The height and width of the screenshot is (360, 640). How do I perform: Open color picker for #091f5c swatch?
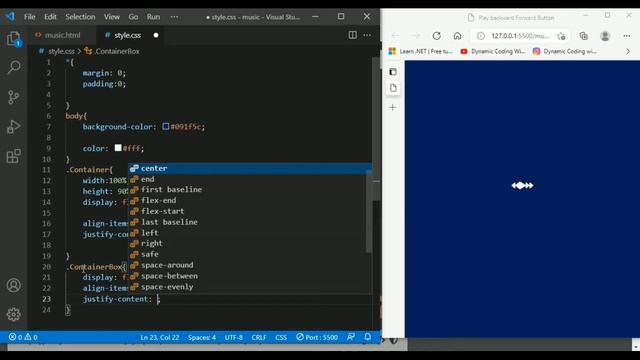tap(166, 126)
